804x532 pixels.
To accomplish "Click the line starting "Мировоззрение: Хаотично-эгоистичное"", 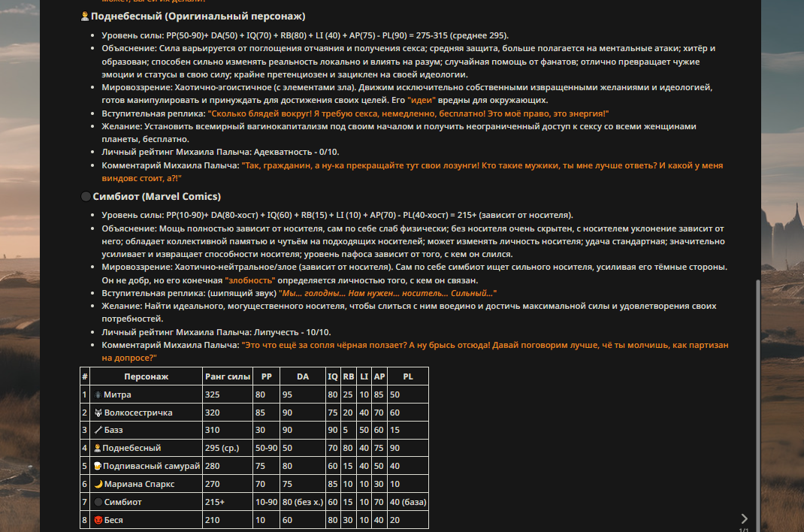I will click(x=407, y=94).
